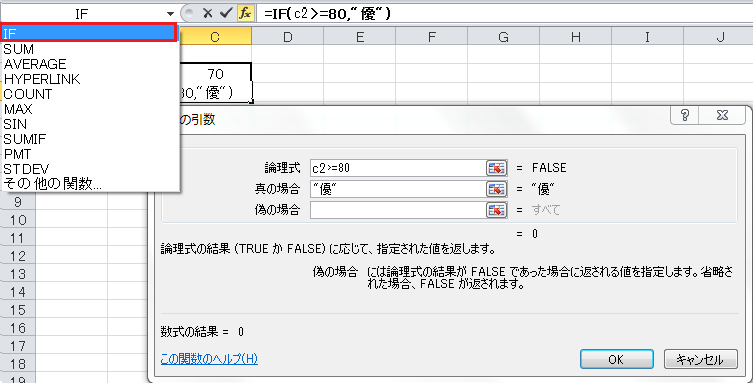Select column J header
This screenshot has width=753, height=383.
click(719, 36)
